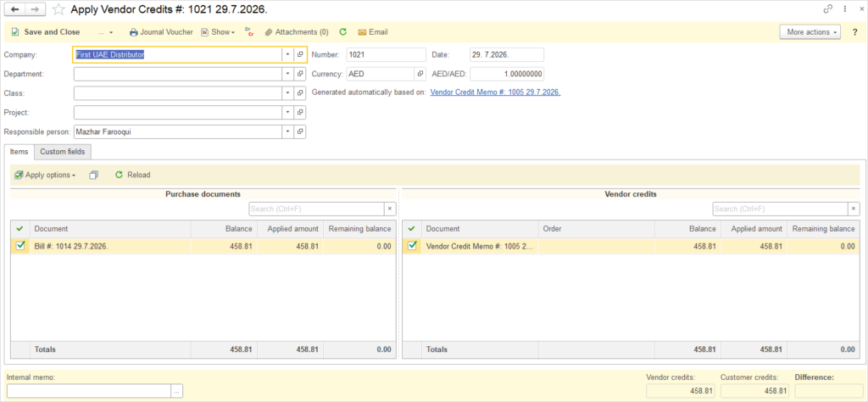
Task: Expand the ellipsis save options dropdown
Action: pyautogui.click(x=106, y=32)
